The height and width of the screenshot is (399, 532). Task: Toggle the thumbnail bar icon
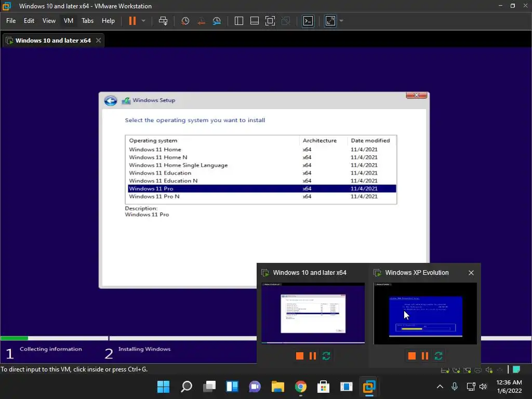[255, 21]
